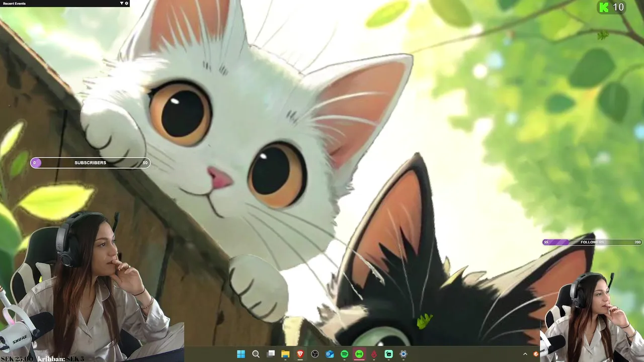Open the teal Streamlabs-style app icon
Viewport: 644px width, 362px height.
[x=389, y=354]
